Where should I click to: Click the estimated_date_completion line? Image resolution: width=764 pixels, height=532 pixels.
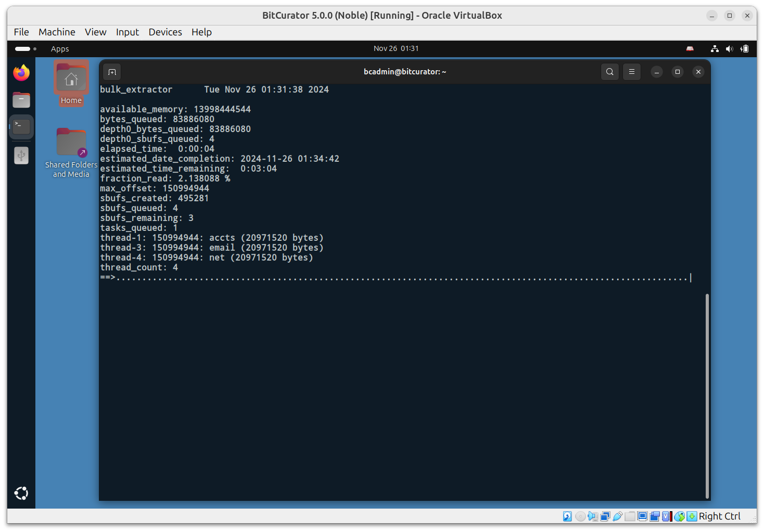point(220,159)
